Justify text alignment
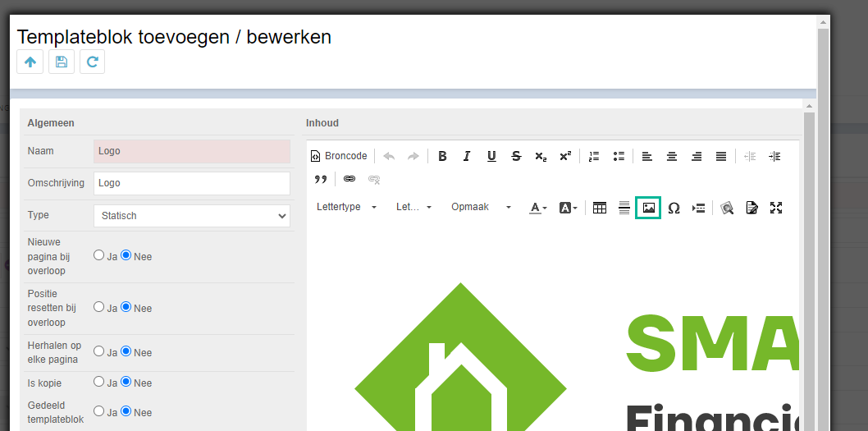 (721, 156)
